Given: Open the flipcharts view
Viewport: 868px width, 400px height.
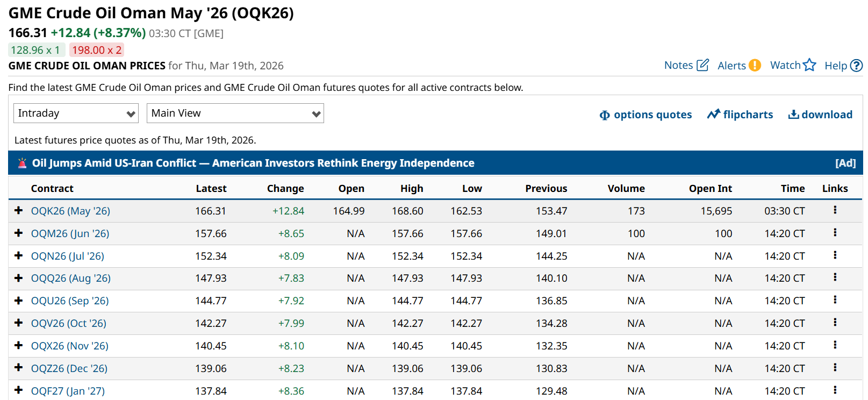Looking at the screenshot, I should 740,115.
